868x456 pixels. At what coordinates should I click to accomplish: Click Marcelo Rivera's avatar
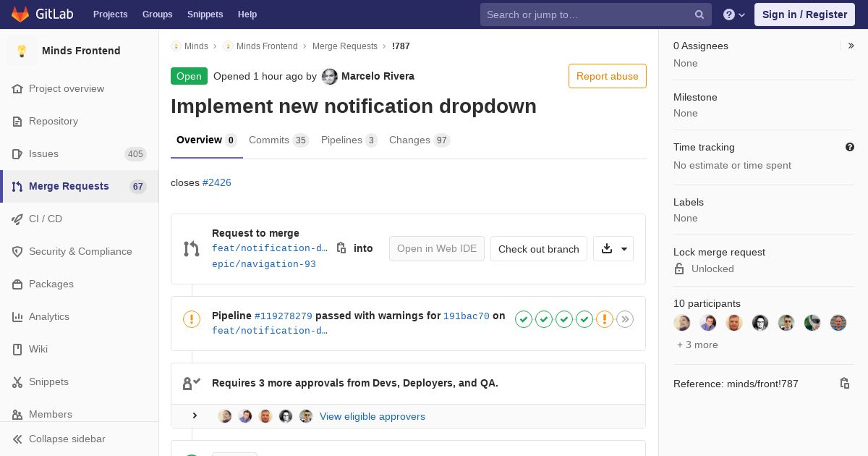click(330, 77)
